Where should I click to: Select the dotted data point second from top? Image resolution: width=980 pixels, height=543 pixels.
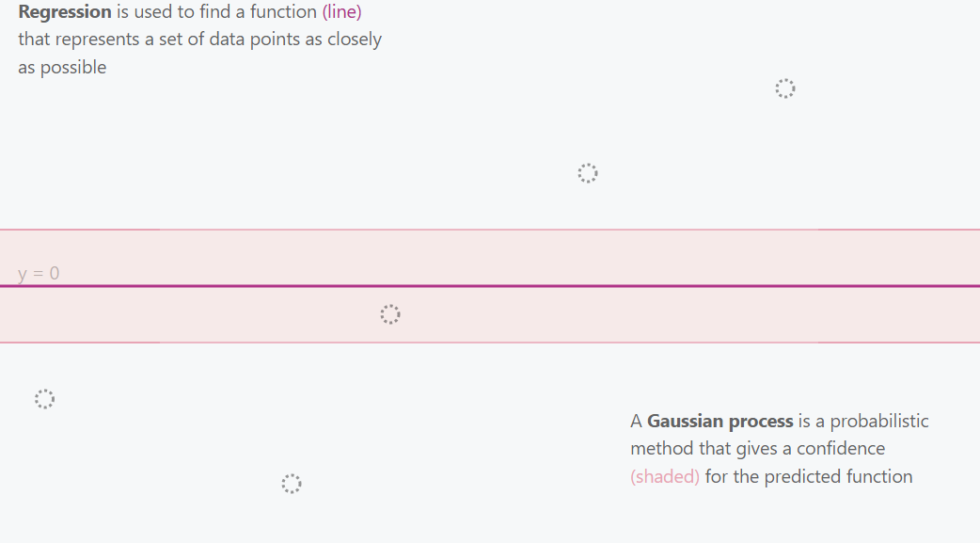click(x=588, y=173)
